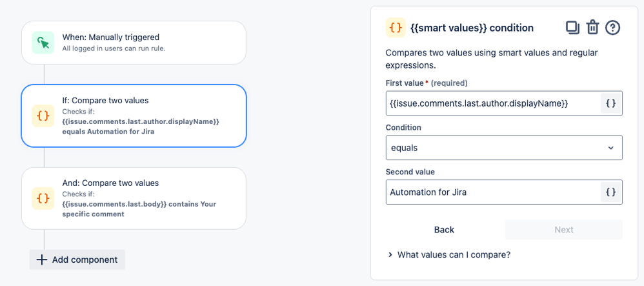Click the Back button
The width and height of the screenshot is (644, 286).
point(444,230)
